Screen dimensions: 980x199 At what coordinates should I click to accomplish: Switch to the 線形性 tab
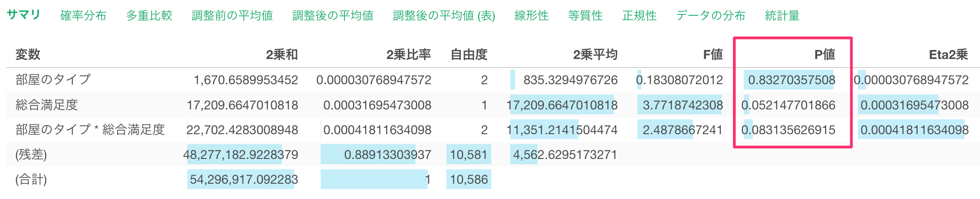tap(531, 16)
